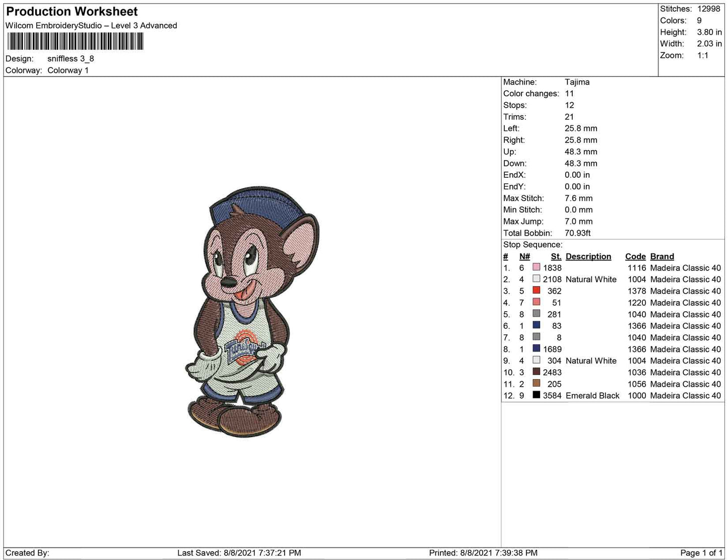Click the Down value 48.3 mm
Image resolution: width=728 pixels, height=560 pixels.
(x=581, y=163)
